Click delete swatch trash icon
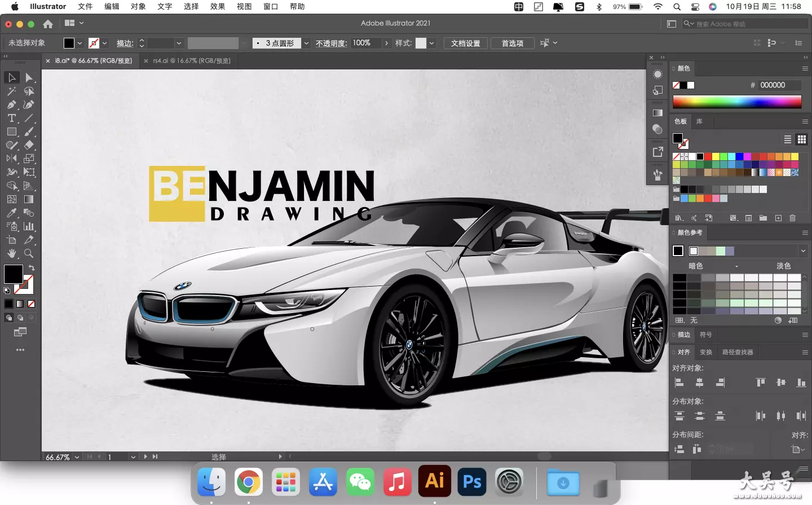Screen dimensions: 812x505 tap(792, 218)
